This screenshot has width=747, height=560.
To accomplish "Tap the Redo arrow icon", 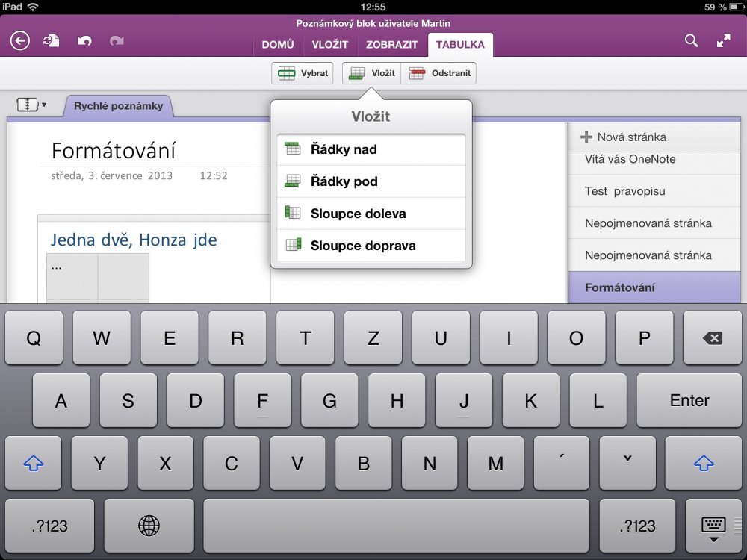I will pyautogui.click(x=117, y=40).
